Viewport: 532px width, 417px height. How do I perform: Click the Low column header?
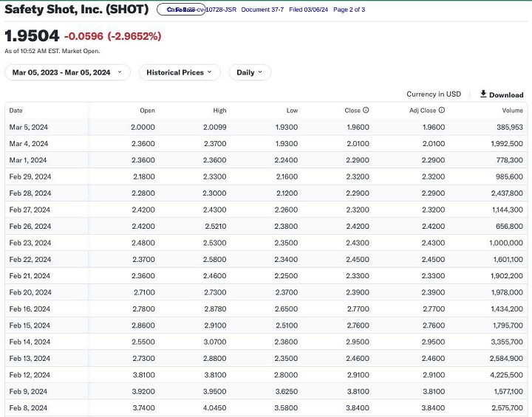[292, 111]
